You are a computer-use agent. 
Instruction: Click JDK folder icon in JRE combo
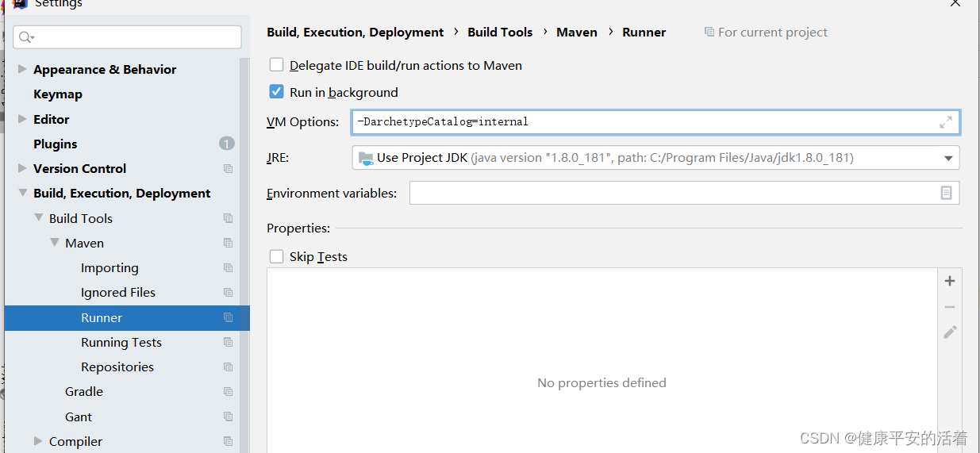[x=366, y=158]
